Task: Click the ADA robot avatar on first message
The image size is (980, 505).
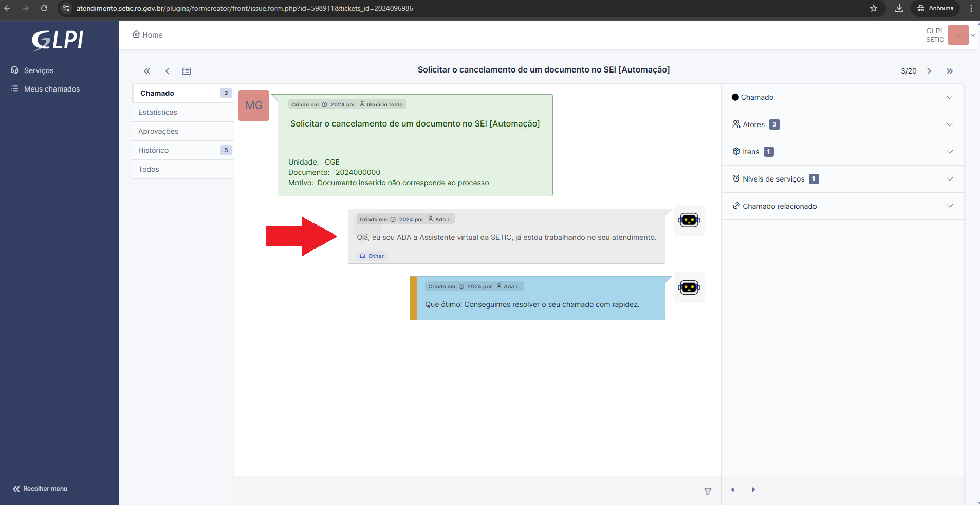Action: [689, 220]
